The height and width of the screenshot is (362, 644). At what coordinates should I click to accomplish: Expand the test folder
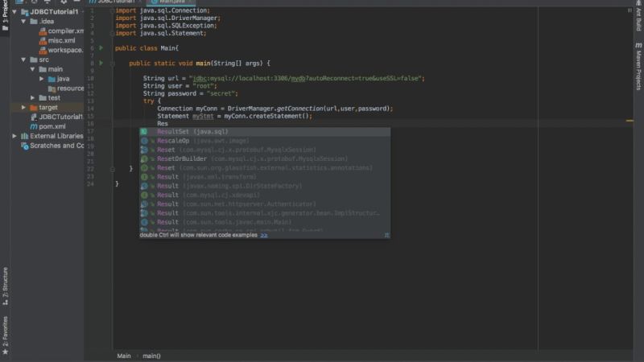coord(32,97)
